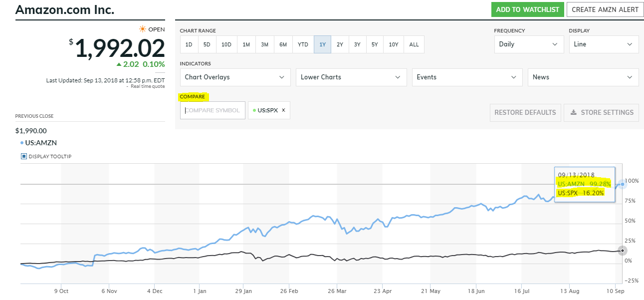Click the -25% y-axis label
This screenshot has width=644, height=300.
632,281
